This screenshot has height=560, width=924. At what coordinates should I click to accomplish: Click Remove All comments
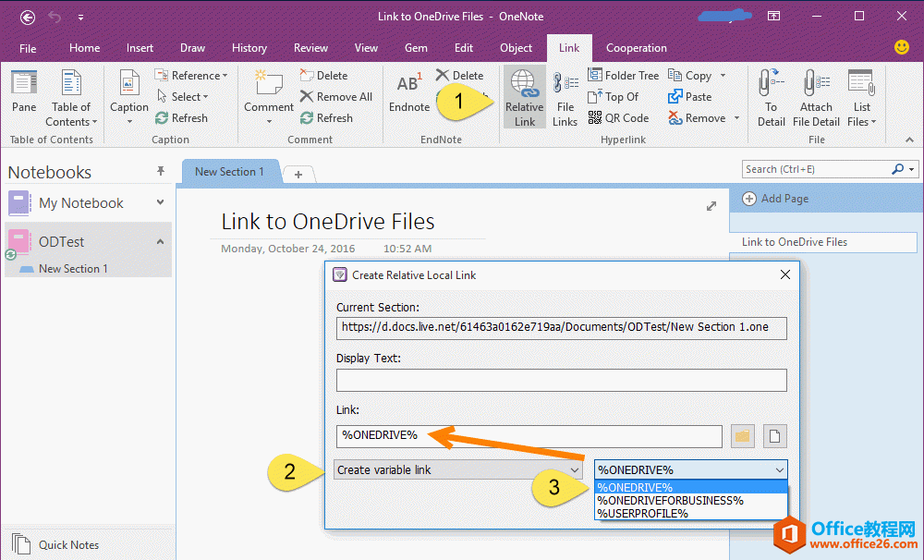[336, 97]
